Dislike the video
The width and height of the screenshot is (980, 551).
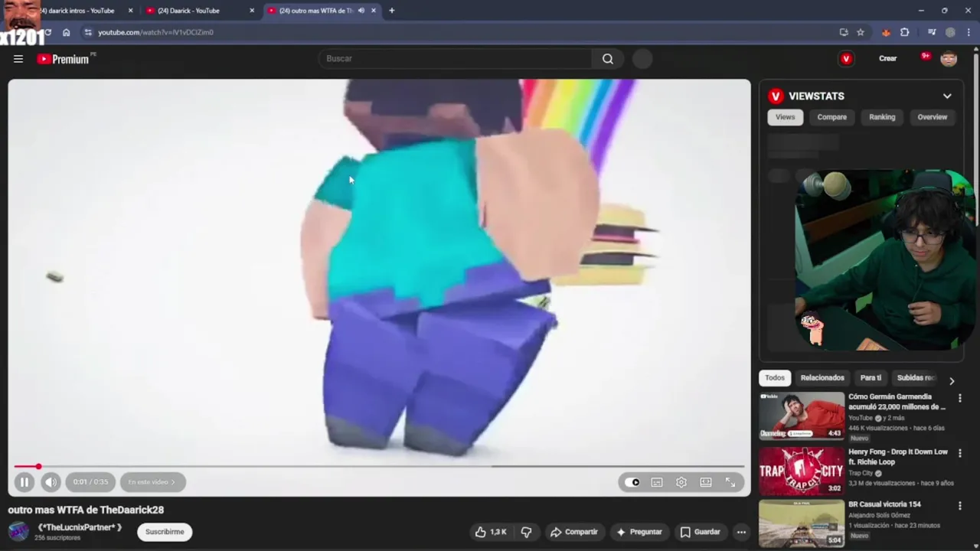click(x=526, y=532)
